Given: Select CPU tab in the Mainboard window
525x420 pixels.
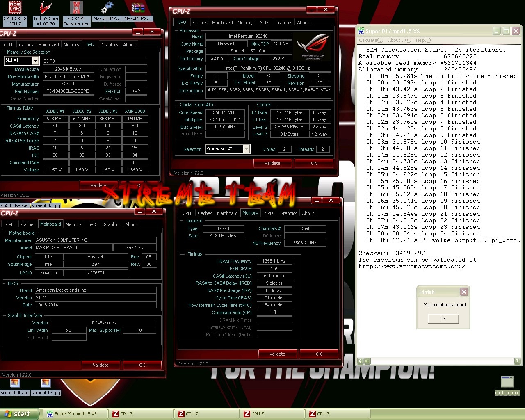Looking at the screenshot, I should [10, 224].
